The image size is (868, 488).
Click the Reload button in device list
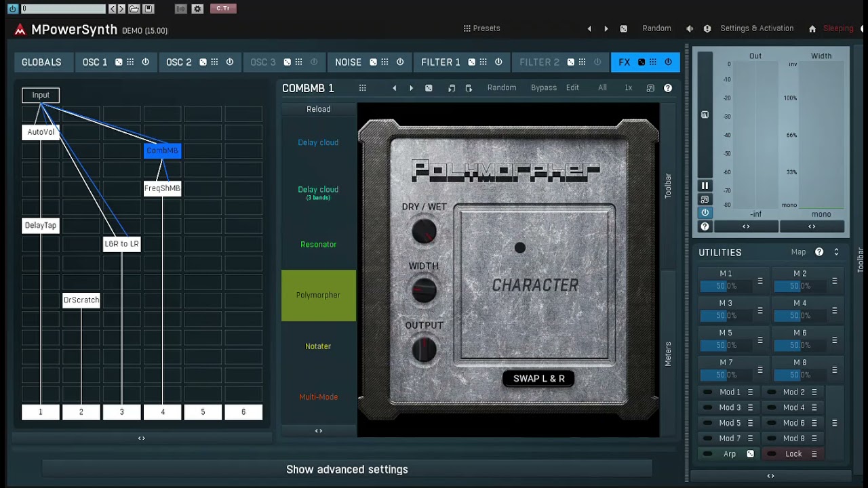pyautogui.click(x=319, y=109)
